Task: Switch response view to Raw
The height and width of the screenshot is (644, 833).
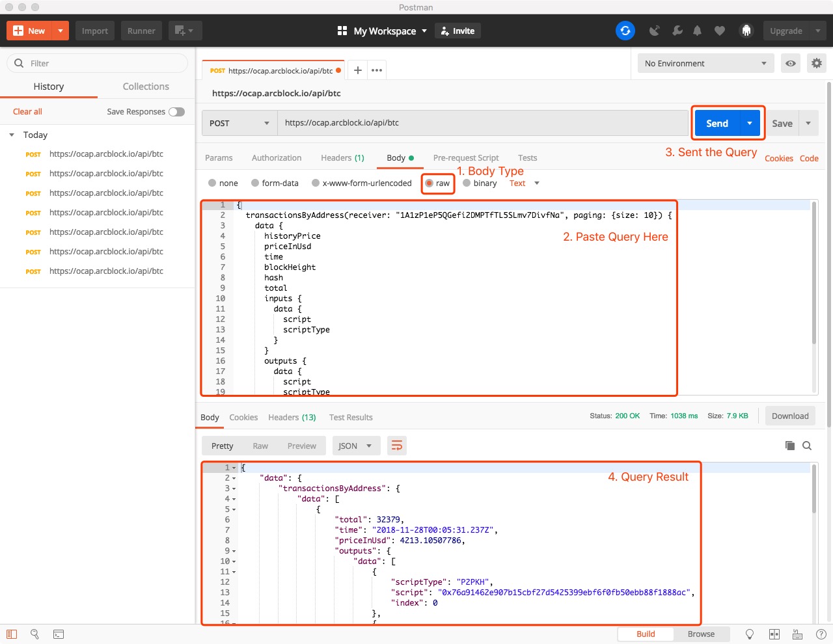Action: [x=260, y=446]
